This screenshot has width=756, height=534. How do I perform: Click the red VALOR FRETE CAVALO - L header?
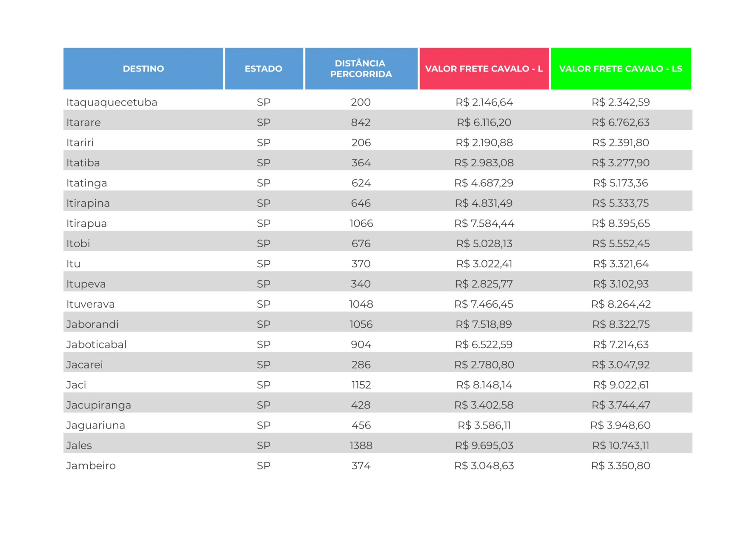484,69
